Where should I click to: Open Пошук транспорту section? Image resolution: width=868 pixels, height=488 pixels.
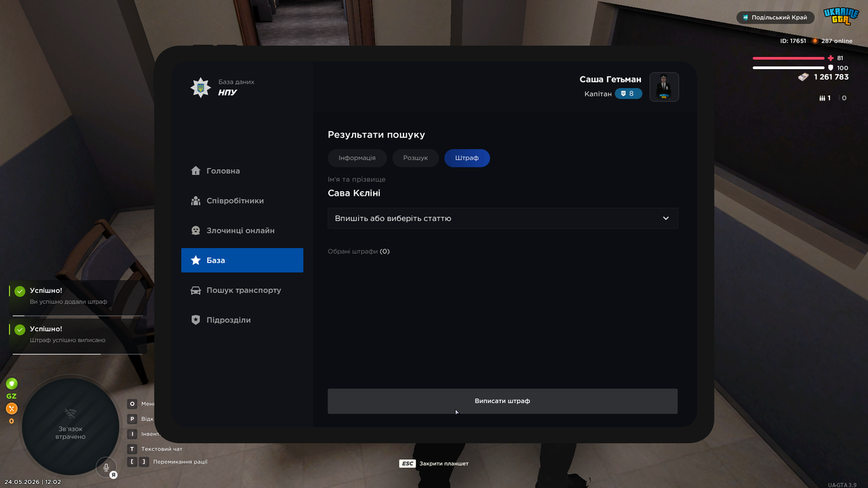click(242, 290)
